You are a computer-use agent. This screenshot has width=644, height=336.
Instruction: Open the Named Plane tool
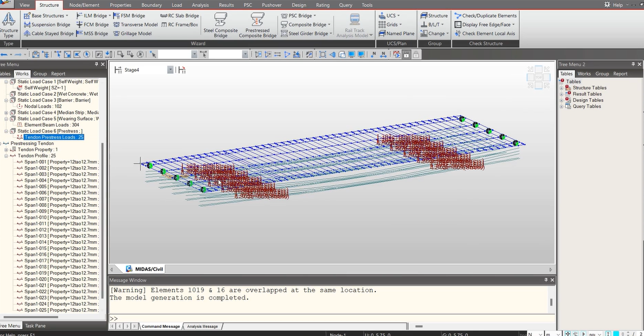[396, 33]
